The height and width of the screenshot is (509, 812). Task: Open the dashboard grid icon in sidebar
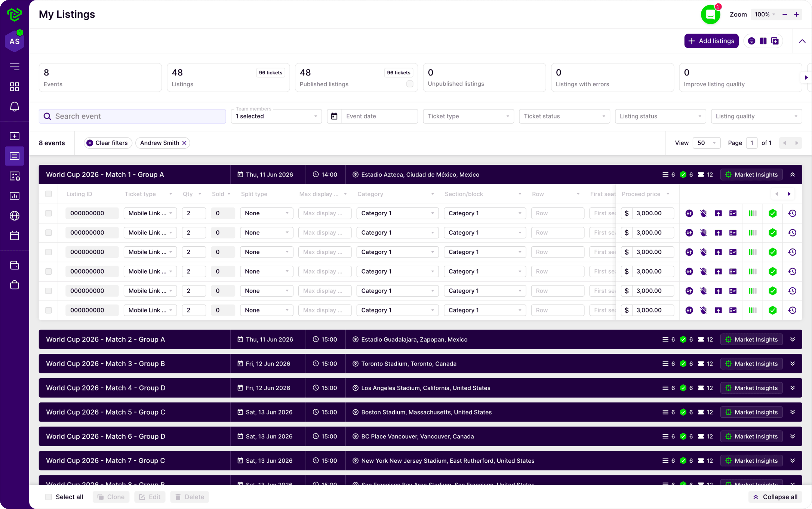coord(15,87)
